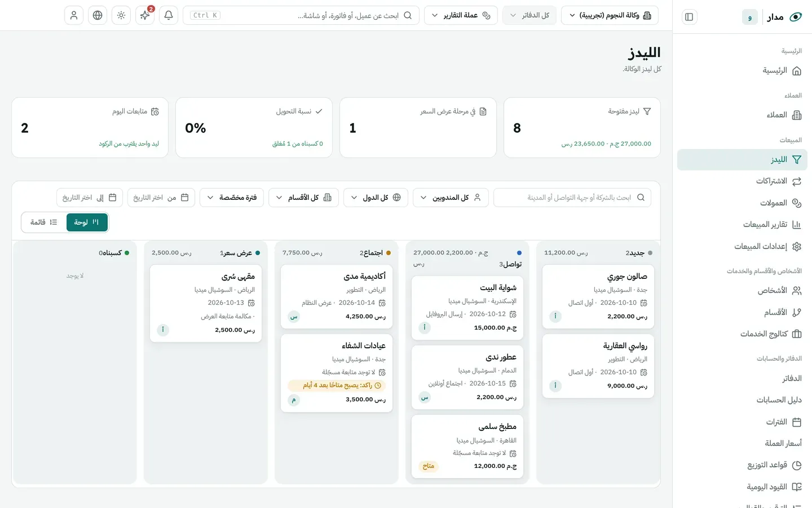Pick the من start date
This screenshot has height=508, width=812.
161,198
